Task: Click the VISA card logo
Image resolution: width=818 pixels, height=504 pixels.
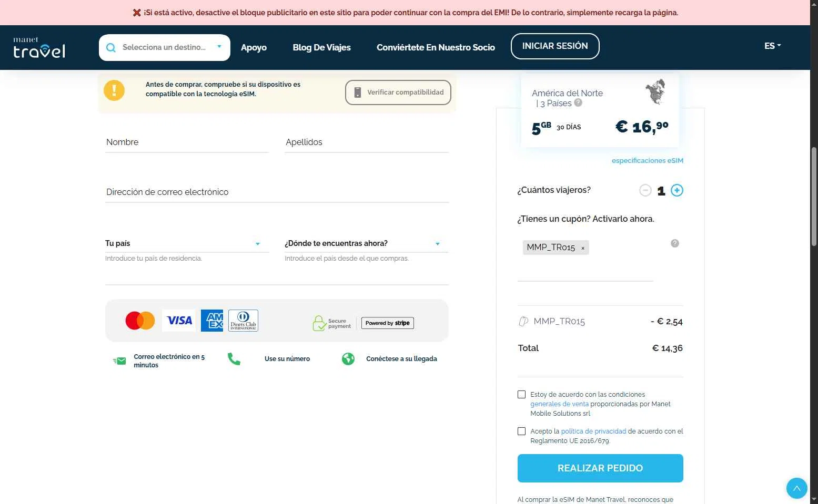Action: click(179, 321)
